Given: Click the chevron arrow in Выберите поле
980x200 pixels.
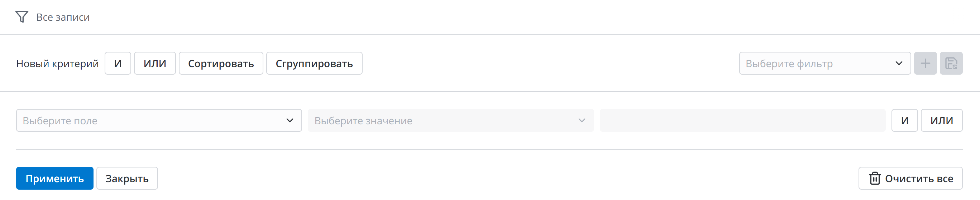Looking at the screenshot, I should point(290,121).
